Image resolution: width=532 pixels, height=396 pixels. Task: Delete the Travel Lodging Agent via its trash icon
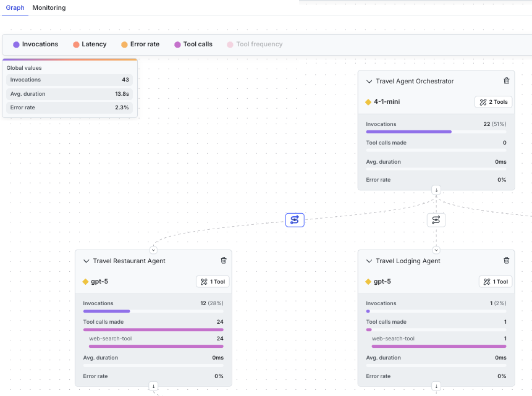tap(507, 260)
